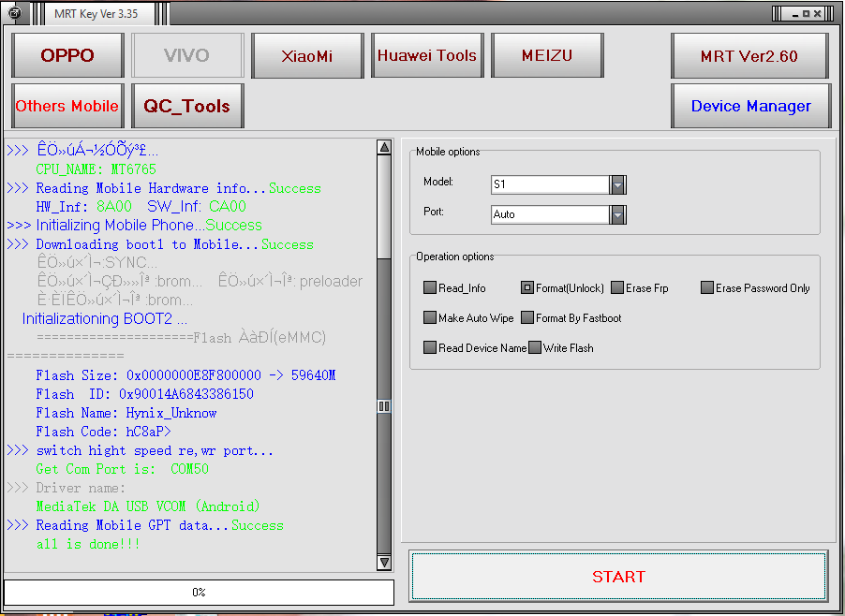Screen dimensions: 845x616
Task: Click 'Flash ID: 0x90014A6843386150' line
Action: coord(144,394)
